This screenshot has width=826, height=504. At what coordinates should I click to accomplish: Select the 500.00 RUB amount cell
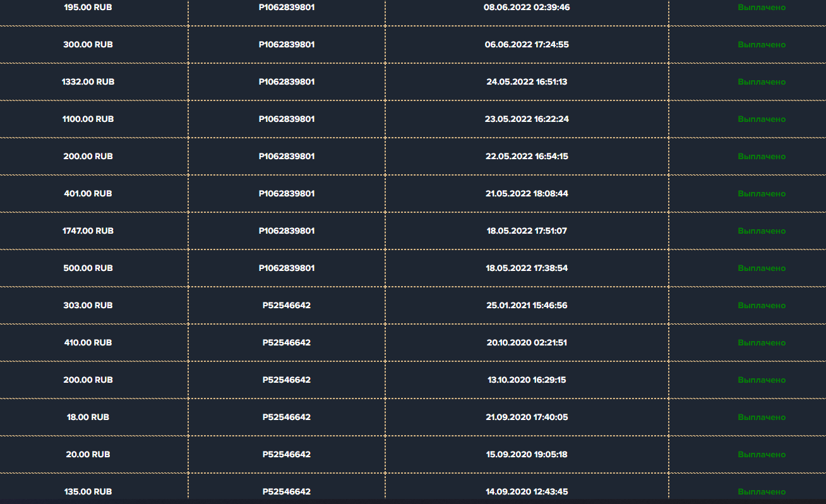pos(88,268)
